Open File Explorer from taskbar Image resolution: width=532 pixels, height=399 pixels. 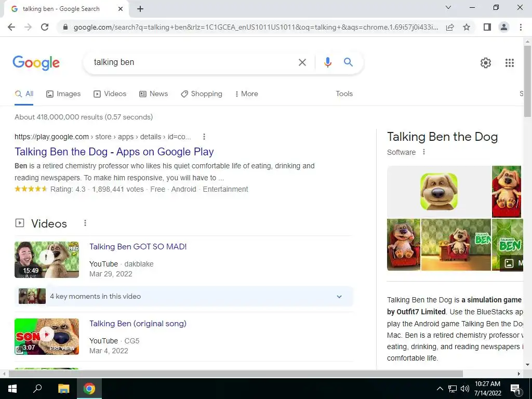tap(63, 389)
